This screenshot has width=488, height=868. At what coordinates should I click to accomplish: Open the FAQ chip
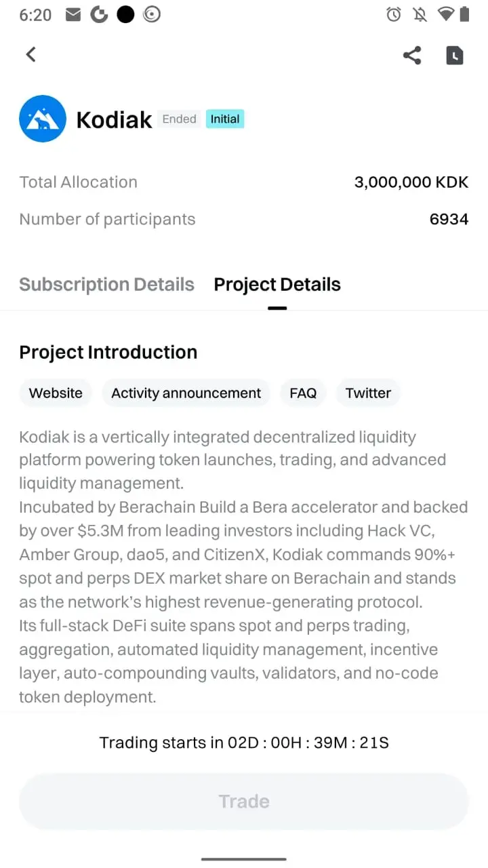303,393
